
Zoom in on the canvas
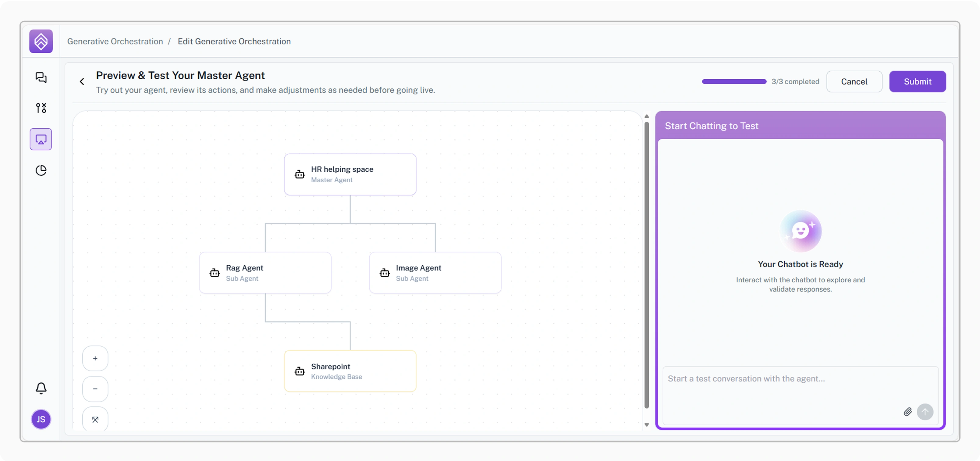[x=95, y=358]
